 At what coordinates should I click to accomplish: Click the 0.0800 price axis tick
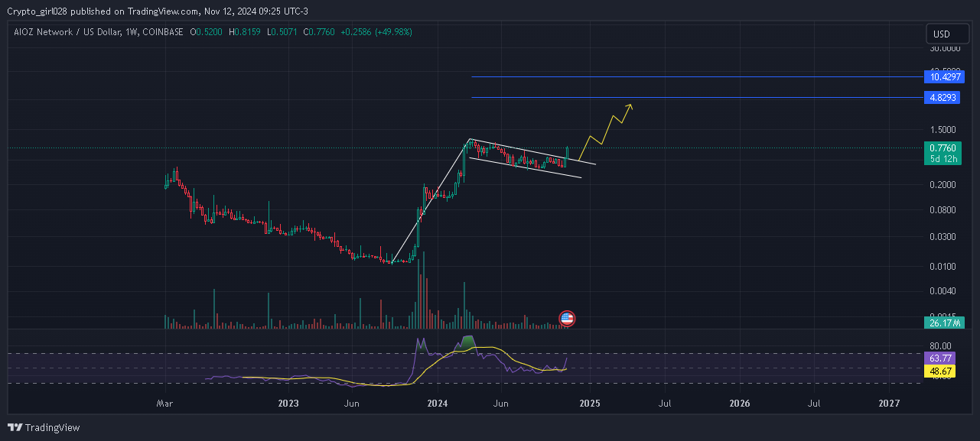coord(944,209)
